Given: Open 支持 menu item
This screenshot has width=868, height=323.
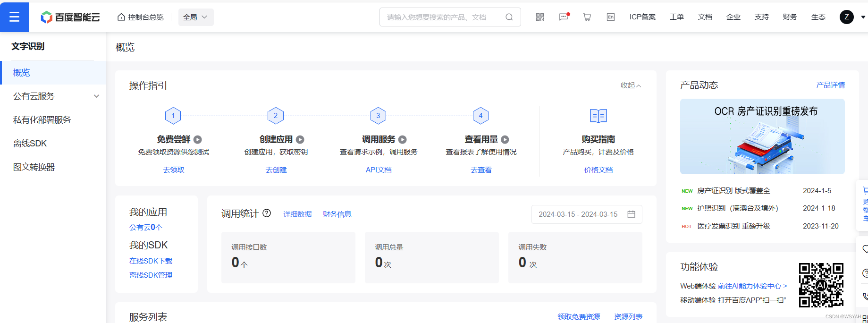Looking at the screenshot, I should click(x=762, y=17).
